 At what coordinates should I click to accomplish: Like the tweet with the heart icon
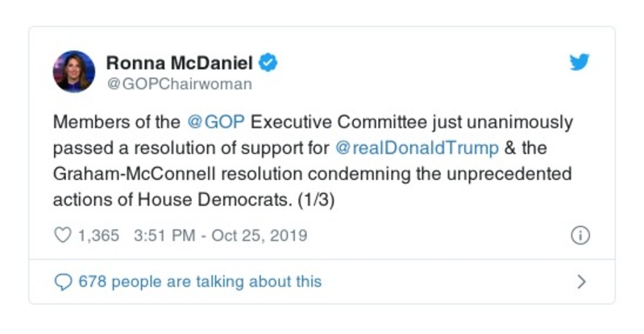[62, 236]
